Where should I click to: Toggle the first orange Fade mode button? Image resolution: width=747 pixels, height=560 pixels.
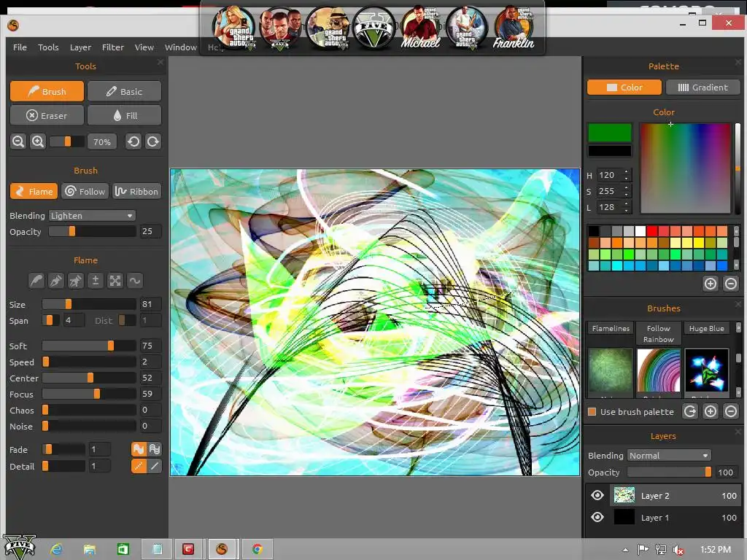point(139,449)
